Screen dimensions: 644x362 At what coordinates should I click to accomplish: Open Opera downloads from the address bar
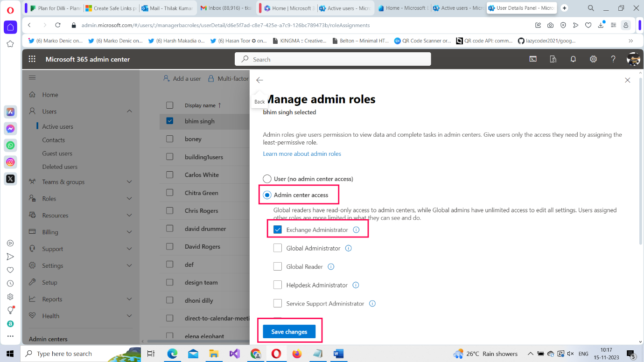[600, 25]
